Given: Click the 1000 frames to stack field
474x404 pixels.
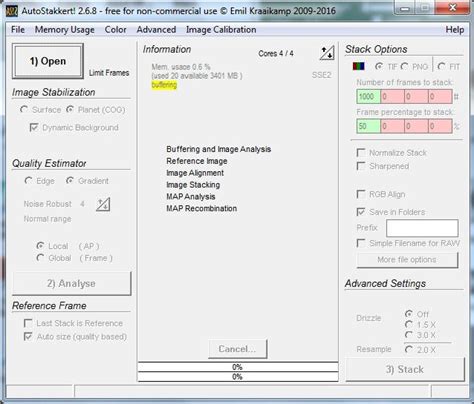Looking at the screenshot, I should [x=368, y=97].
